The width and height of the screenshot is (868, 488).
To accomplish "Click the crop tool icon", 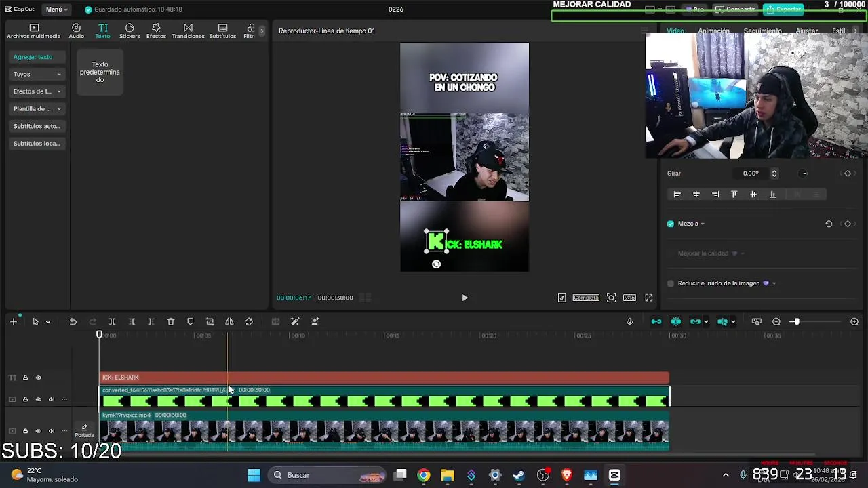I will point(210,321).
